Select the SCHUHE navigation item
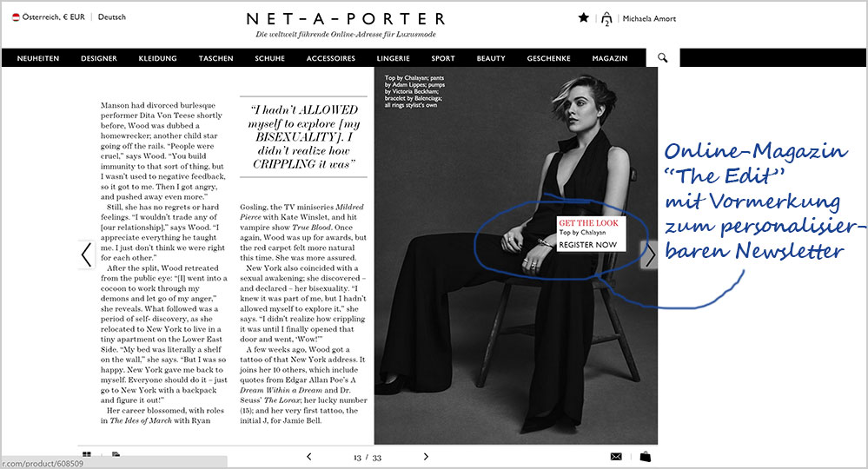The height and width of the screenshot is (469, 868). tap(269, 58)
